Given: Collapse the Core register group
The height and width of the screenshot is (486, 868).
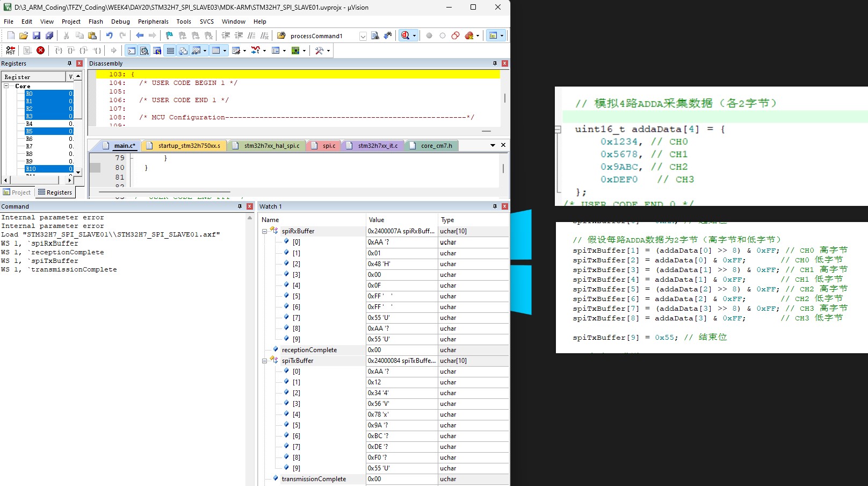Looking at the screenshot, I should 6,86.
